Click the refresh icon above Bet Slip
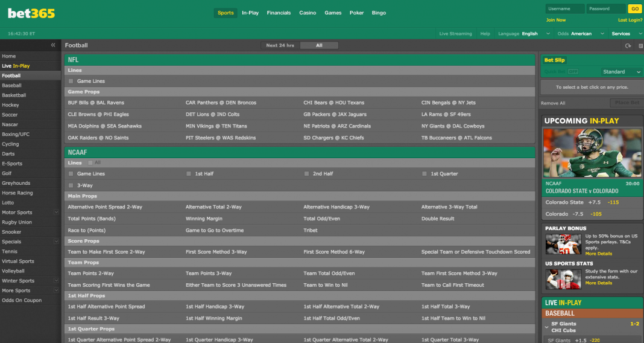The width and height of the screenshot is (644, 343). (628, 46)
